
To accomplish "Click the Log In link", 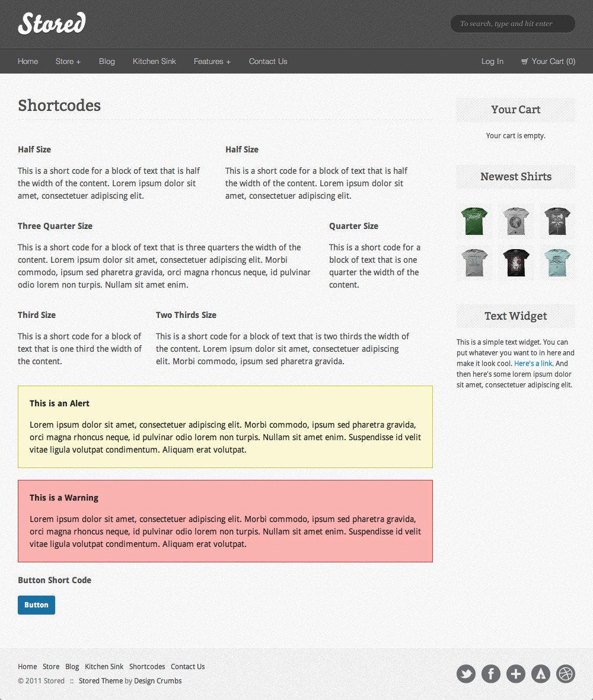I will (x=492, y=61).
